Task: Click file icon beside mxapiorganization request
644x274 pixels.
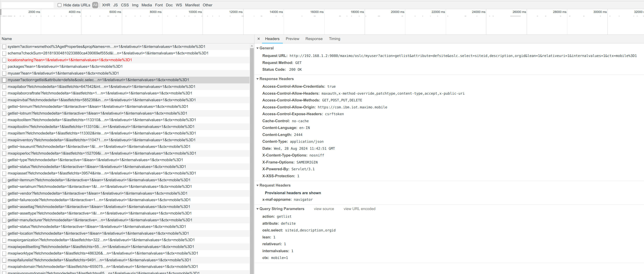Action: [x=4, y=240]
